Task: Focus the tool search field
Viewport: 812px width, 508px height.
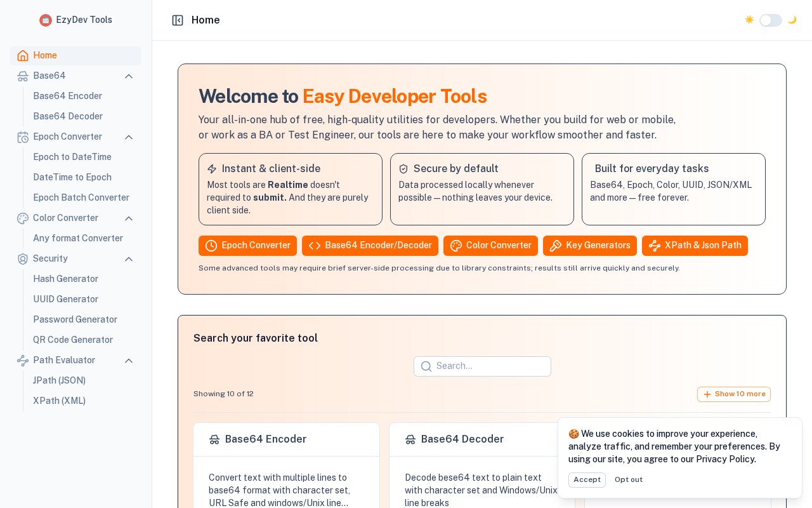Action: [488, 366]
